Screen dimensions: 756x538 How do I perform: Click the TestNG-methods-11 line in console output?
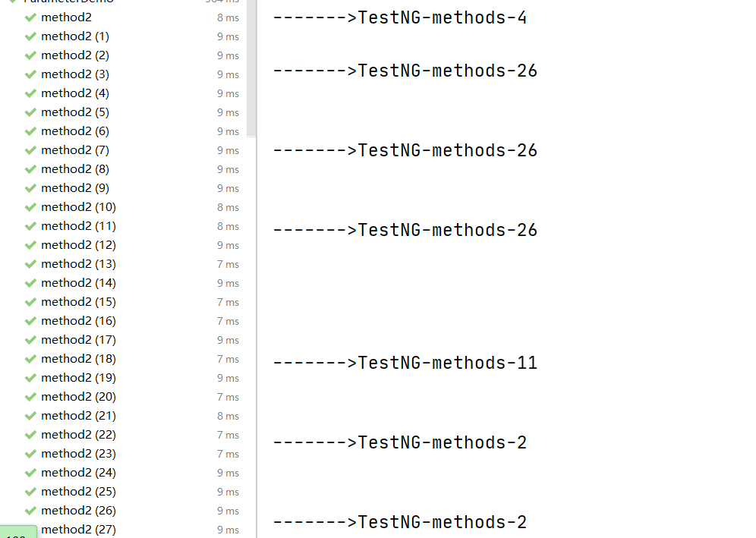click(405, 363)
